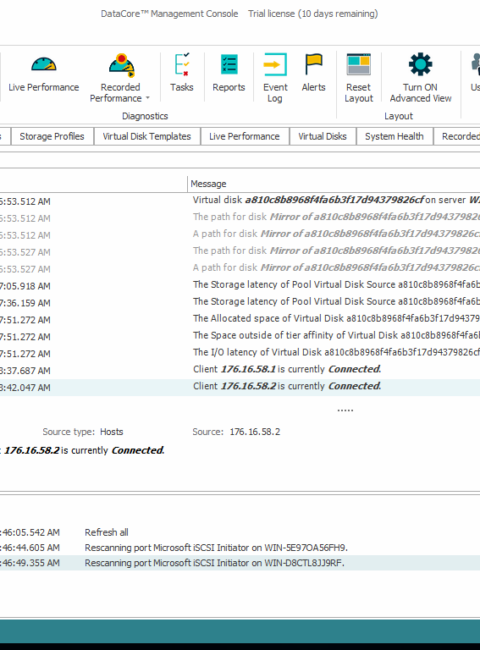This screenshot has height=650, width=480.
Task: Select the first 'A path for disk Mirror' row
Action: (x=240, y=235)
